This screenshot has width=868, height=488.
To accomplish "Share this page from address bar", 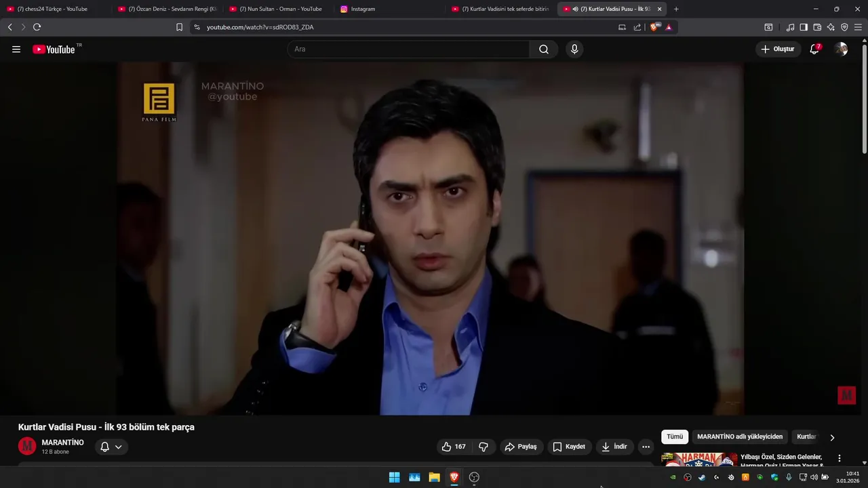I will pos(637,27).
